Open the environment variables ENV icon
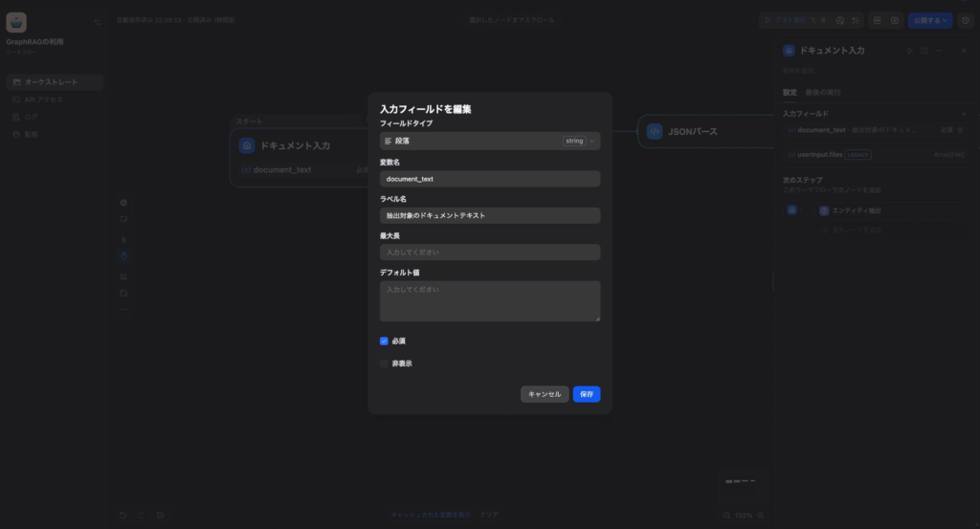This screenshot has height=529, width=980. click(x=878, y=21)
